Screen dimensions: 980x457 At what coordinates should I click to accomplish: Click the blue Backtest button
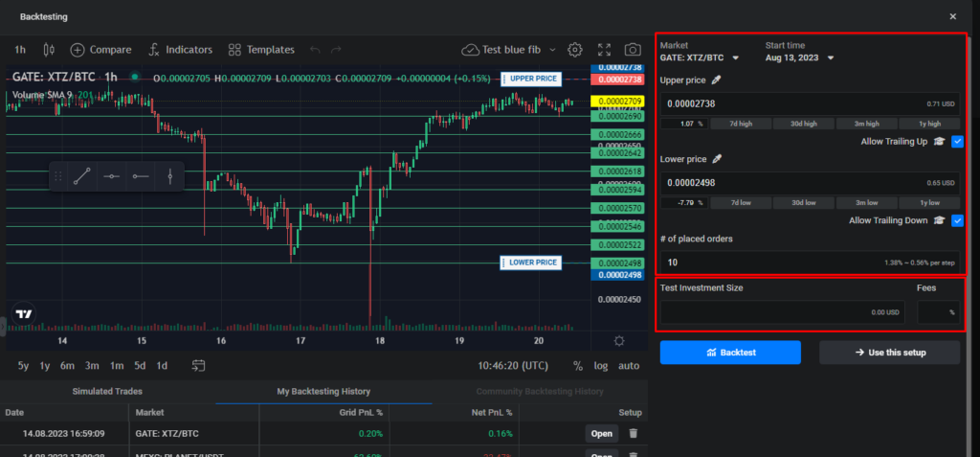(x=730, y=353)
